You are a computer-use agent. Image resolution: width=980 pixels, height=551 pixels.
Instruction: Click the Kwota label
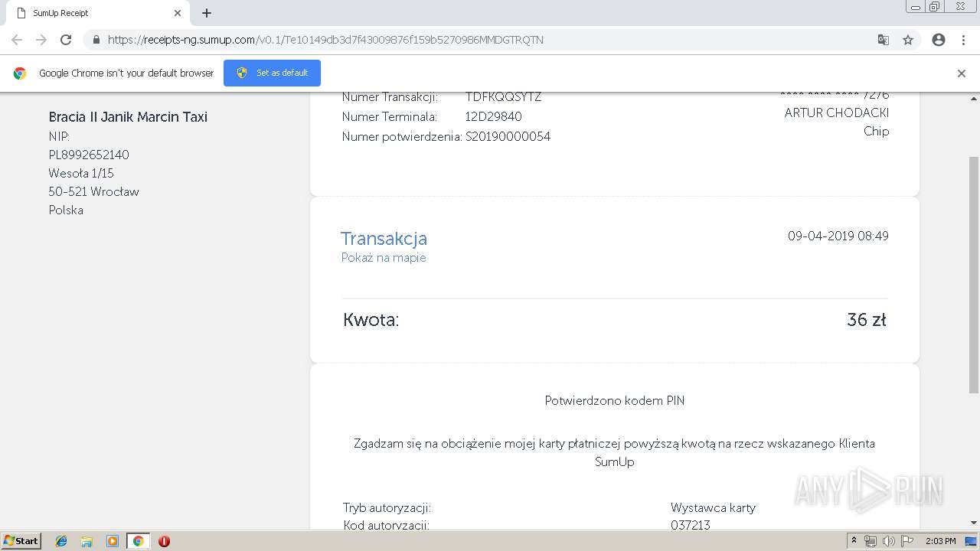(x=371, y=320)
